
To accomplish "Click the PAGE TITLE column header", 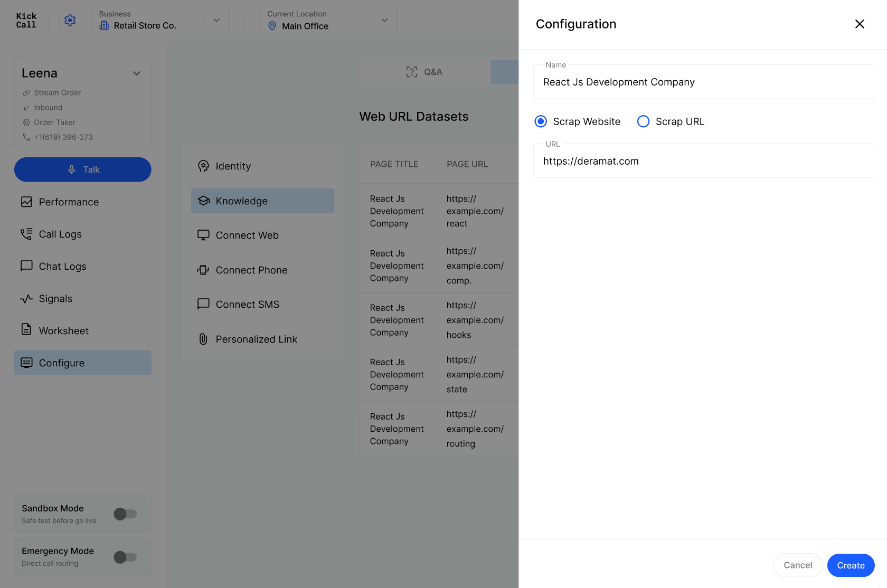I will pyautogui.click(x=394, y=164).
